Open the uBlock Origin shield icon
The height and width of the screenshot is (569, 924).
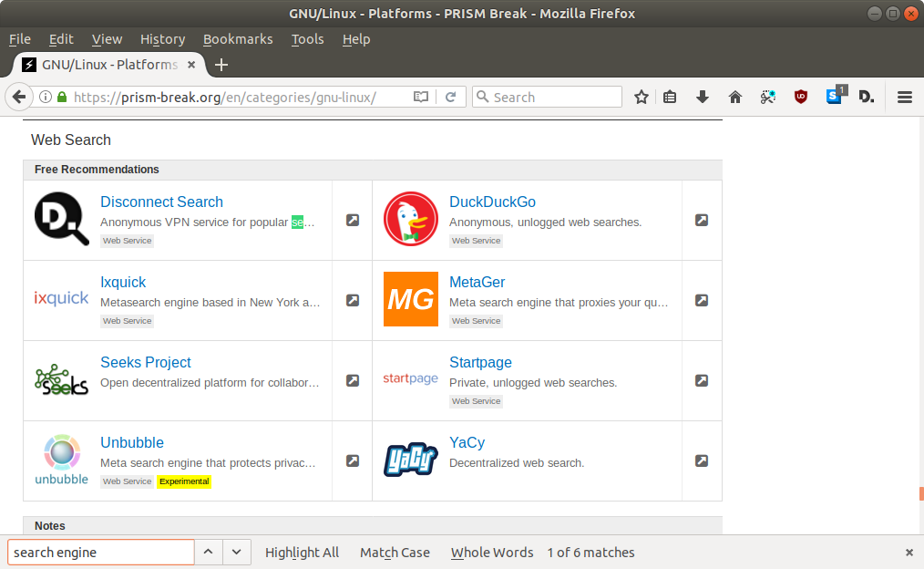800,97
